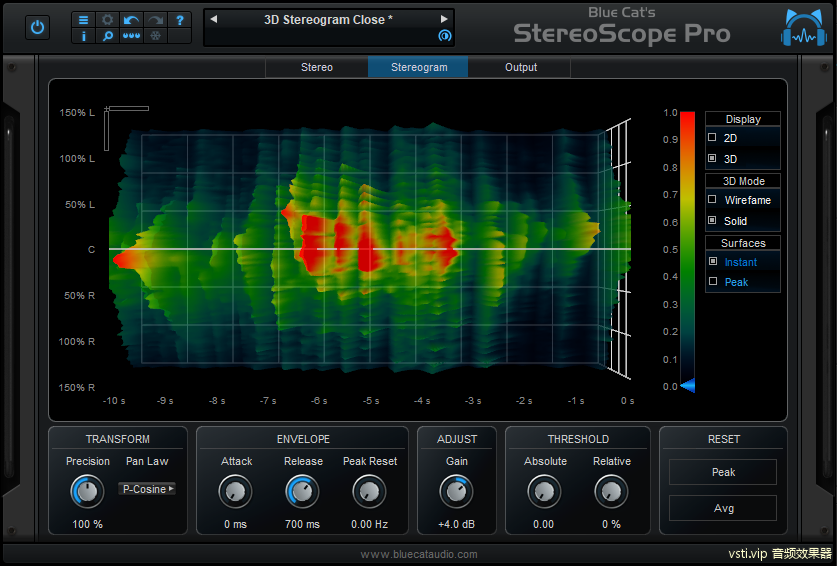837x566 pixels.
Task: Click the StereoScope Pro title text
Action: (x=621, y=33)
